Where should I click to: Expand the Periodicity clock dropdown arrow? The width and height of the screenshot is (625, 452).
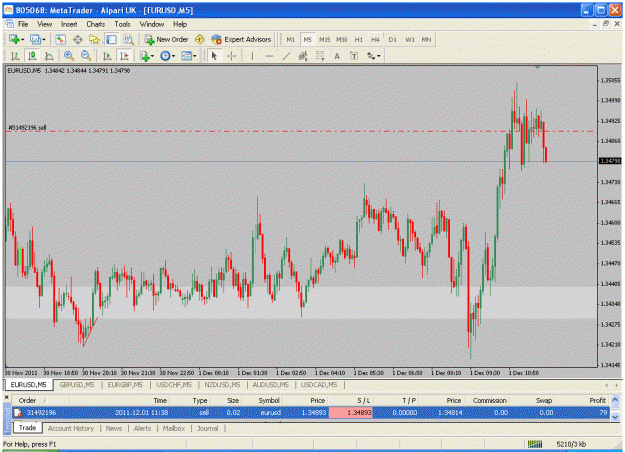[x=173, y=57]
